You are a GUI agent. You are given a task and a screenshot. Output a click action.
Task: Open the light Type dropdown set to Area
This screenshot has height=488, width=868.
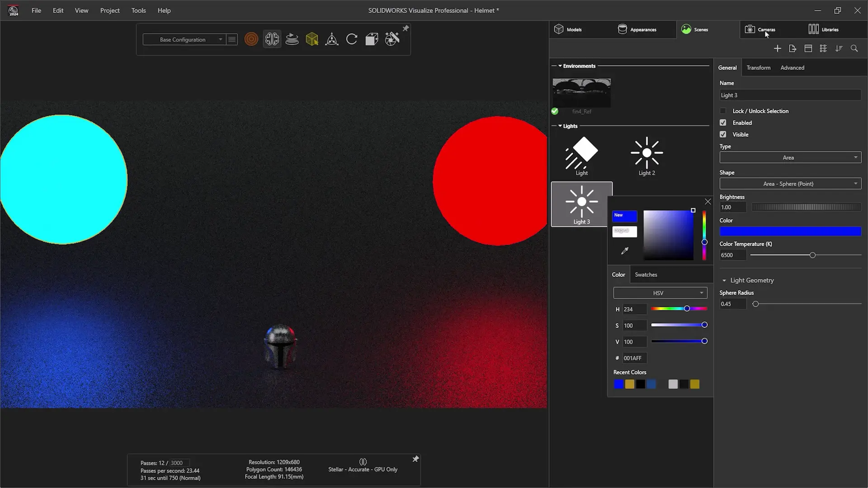coord(790,158)
